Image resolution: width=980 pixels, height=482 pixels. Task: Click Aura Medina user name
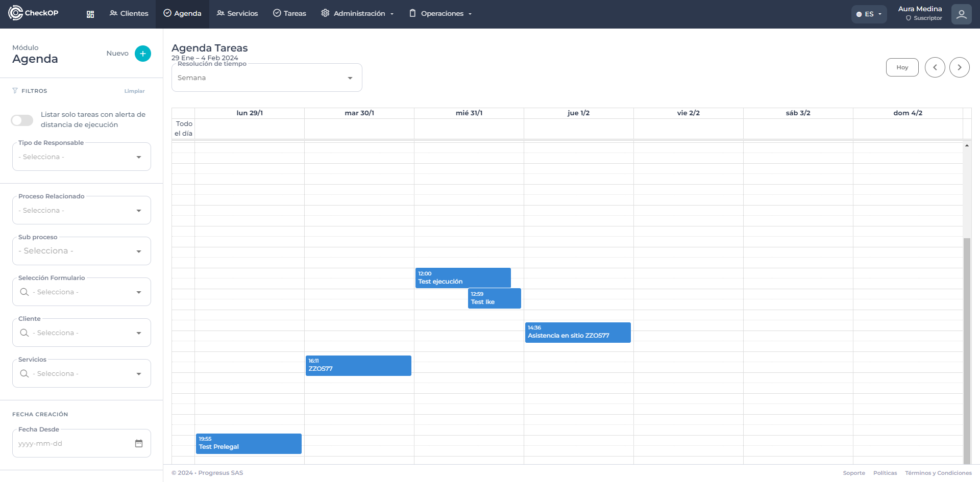920,9
